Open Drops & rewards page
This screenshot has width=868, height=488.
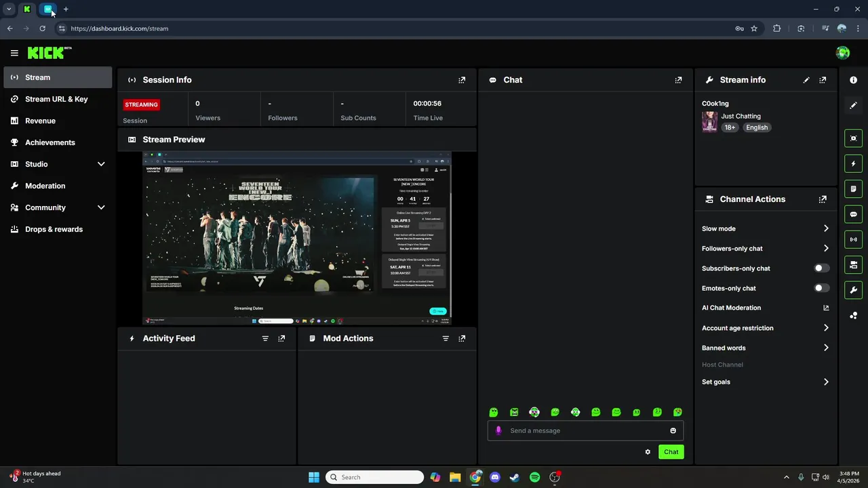tap(58, 229)
